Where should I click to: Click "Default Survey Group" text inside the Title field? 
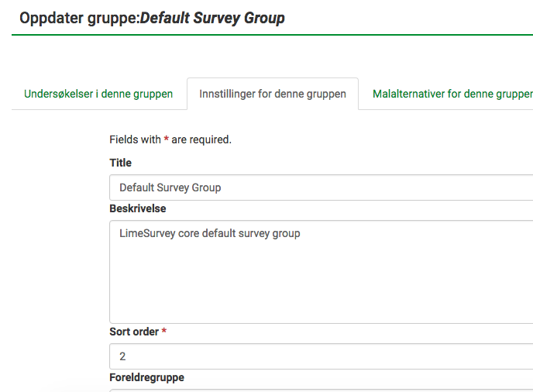tap(170, 187)
